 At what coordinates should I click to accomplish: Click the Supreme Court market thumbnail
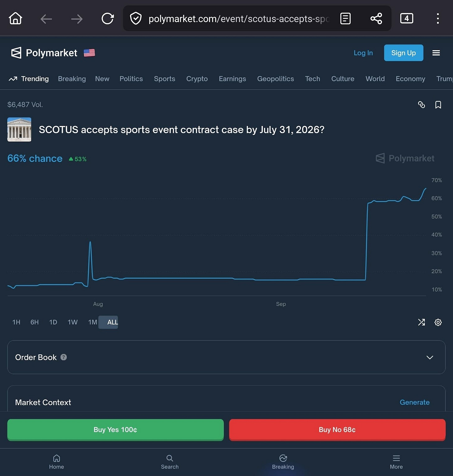coord(19,129)
